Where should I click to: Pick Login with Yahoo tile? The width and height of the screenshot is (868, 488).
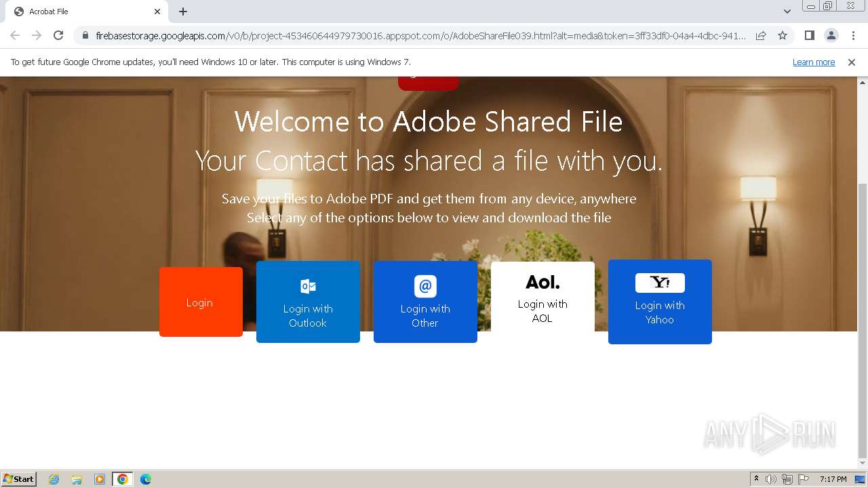660,302
